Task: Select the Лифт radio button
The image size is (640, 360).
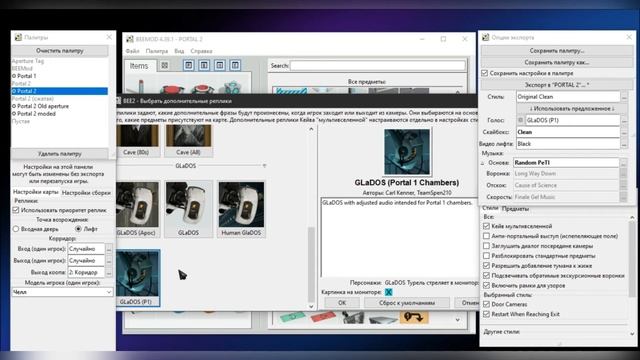Action: pos(78,229)
